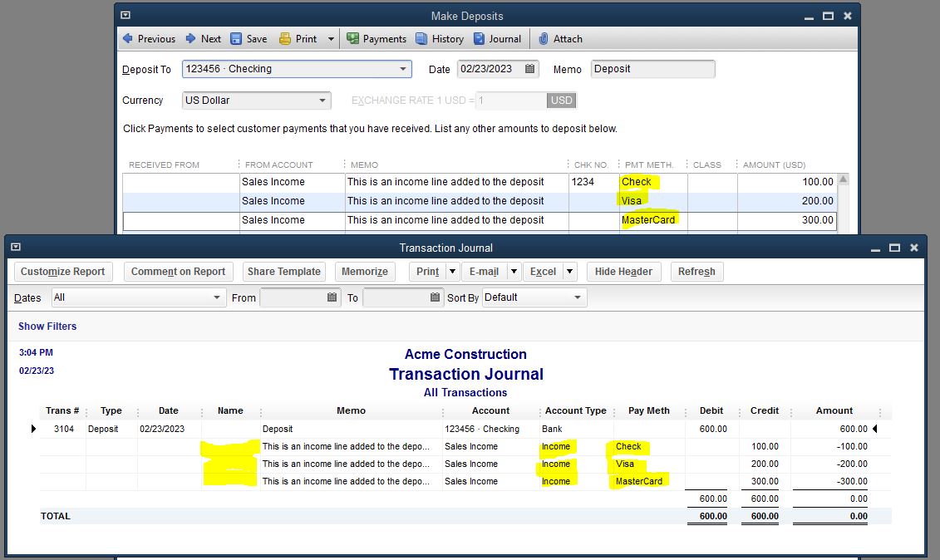
Task: Click the Customize Report button
Action: [x=62, y=271]
